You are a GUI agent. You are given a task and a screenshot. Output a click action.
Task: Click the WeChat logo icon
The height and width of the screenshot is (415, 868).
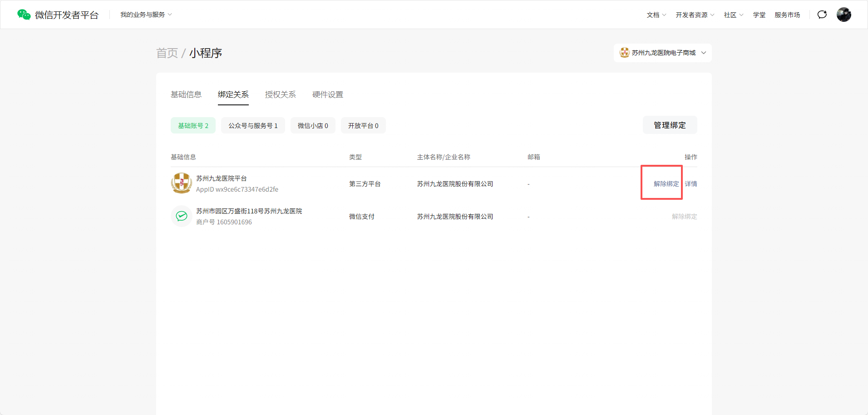click(x=24, y=15)
